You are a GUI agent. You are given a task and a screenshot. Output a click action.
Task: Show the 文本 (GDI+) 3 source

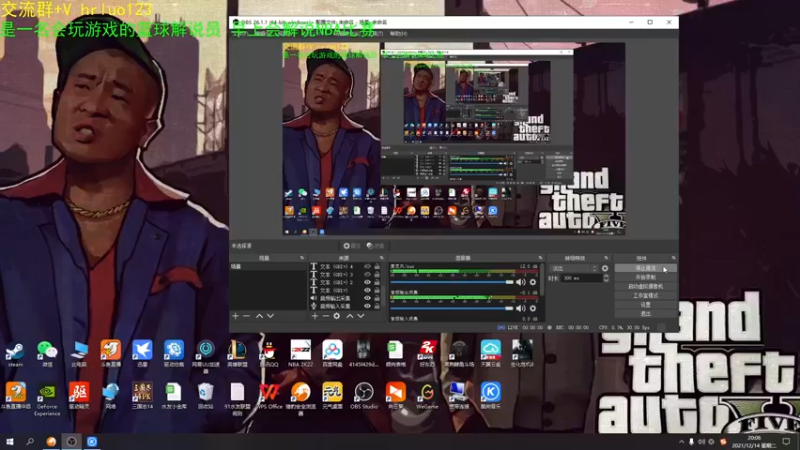(367, 274)
